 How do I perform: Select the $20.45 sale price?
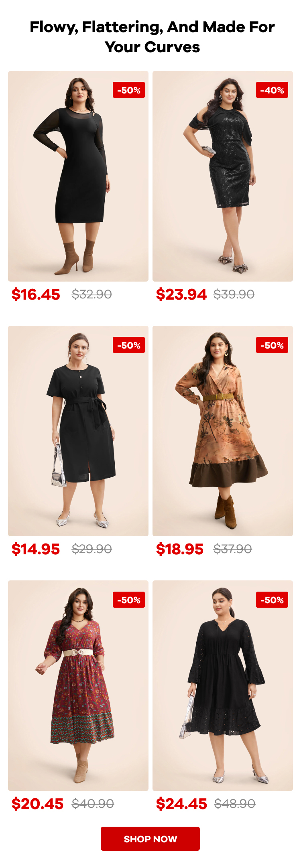[37, 804]
